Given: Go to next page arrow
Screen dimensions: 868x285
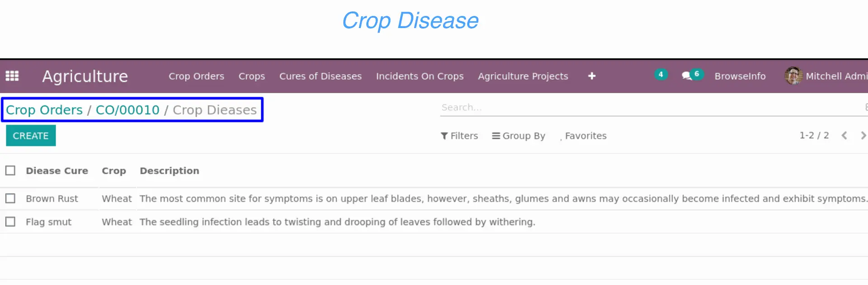Looking at the screenshot, I should pyautogui.click(x=863, y=135).
